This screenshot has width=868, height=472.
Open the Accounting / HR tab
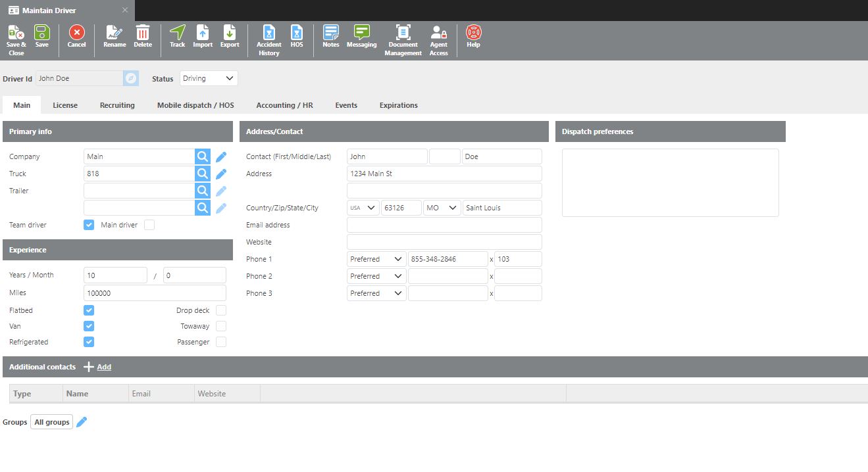tap(284, 105)
